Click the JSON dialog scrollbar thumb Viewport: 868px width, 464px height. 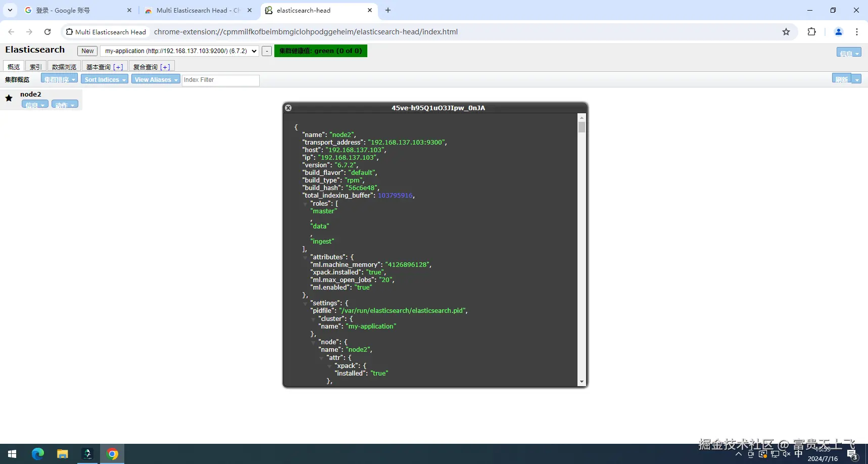(582, 127)
